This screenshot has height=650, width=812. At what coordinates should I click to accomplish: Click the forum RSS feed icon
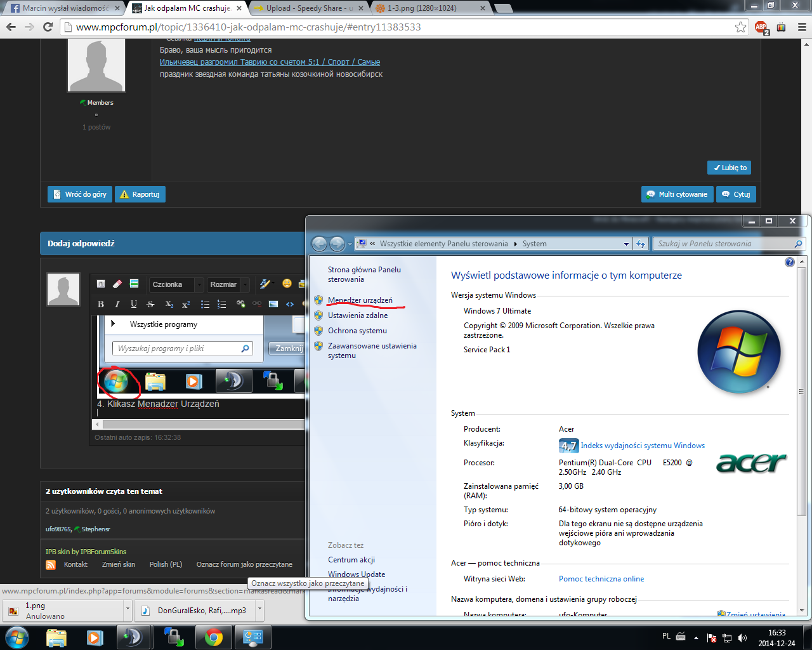tap(51, 564)
